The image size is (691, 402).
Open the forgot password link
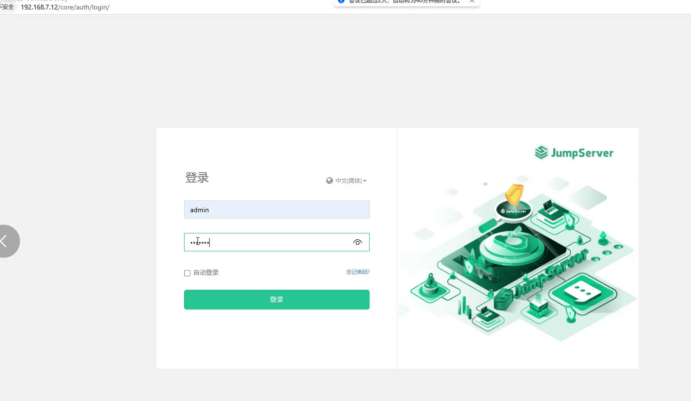pos(358,272)
